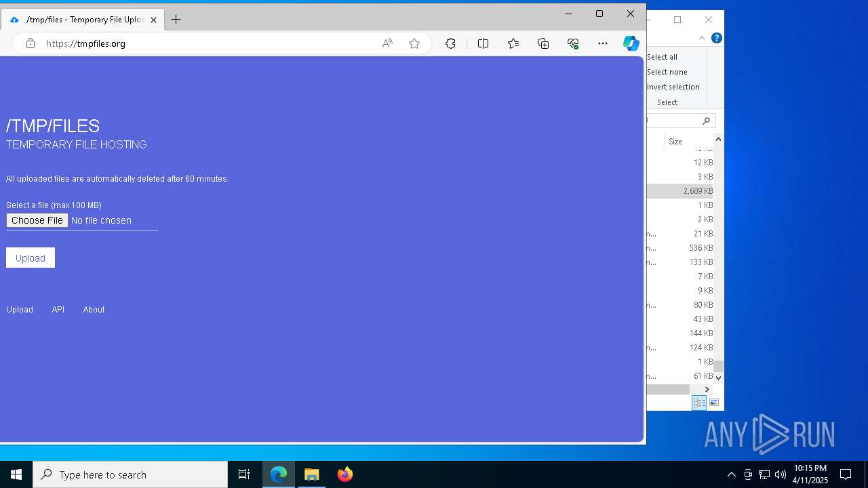Screen dimensions: 868x488
Task: Click the Read aloud icon in address bar
Action: [x=387, y=43]
